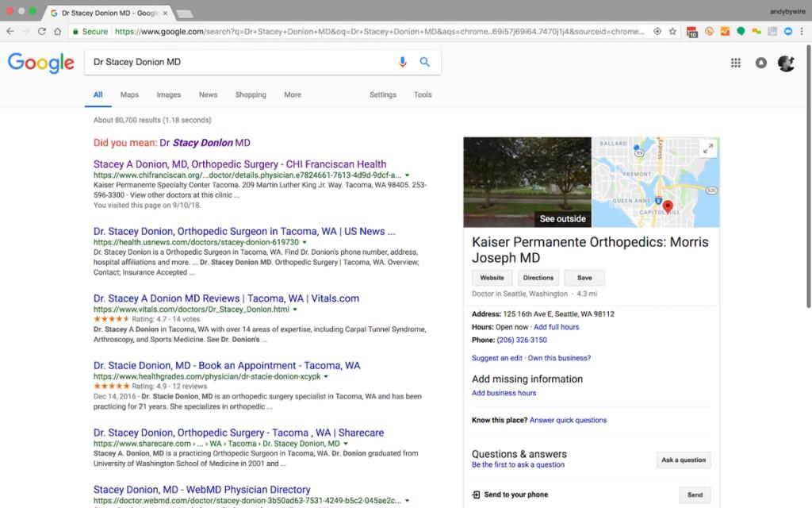Open the Vitals.com reviews result
812x508 pixels.
(226, 298)
